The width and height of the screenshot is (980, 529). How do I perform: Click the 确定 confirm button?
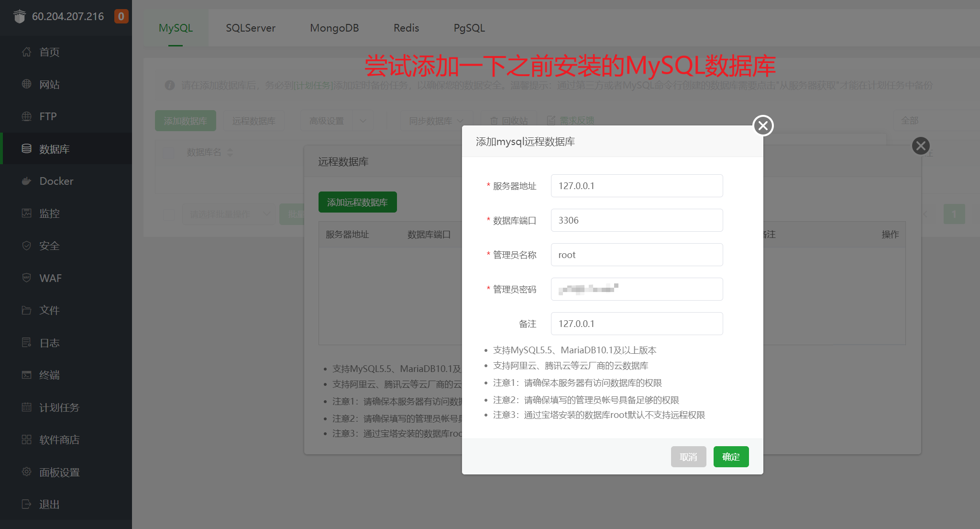pyautogui.click(x=731, y=457)
